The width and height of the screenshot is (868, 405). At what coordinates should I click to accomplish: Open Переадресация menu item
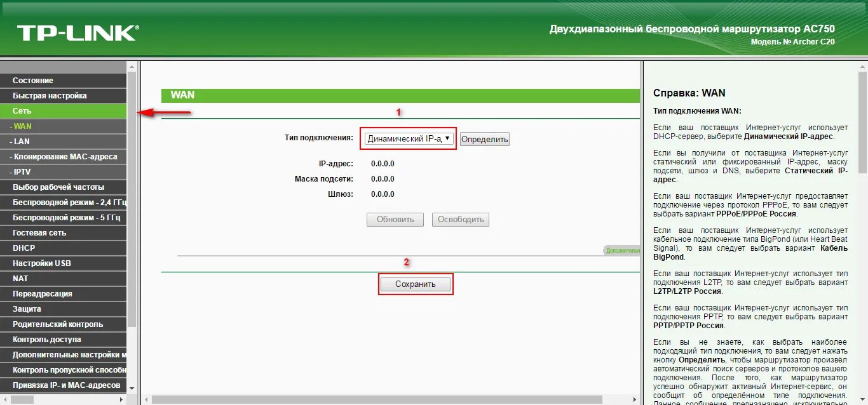pyautogui.click(x=64, y=294)
